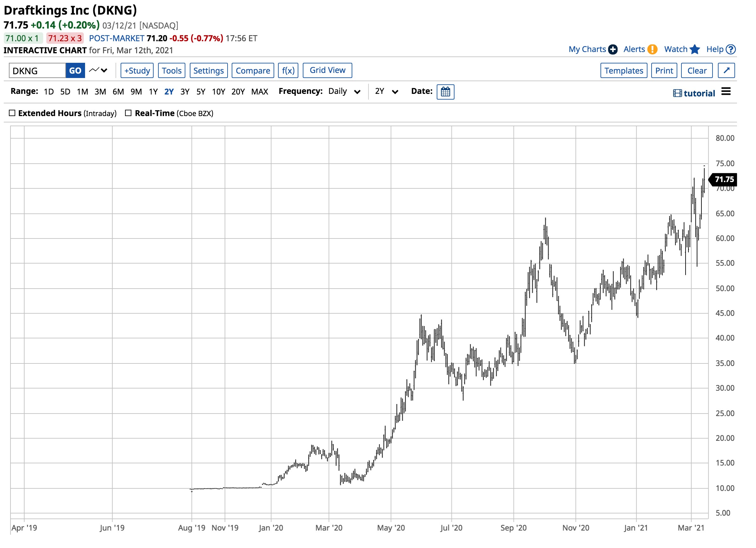Click the Draftkings Inc (DKNG) title
The image size is (756, 548).
tap(70, 10)
